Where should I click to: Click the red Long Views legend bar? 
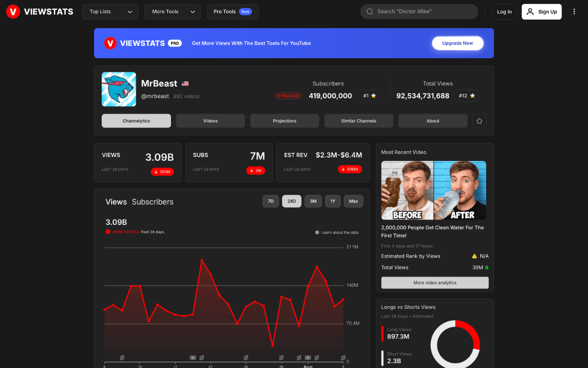pos(382,333)
